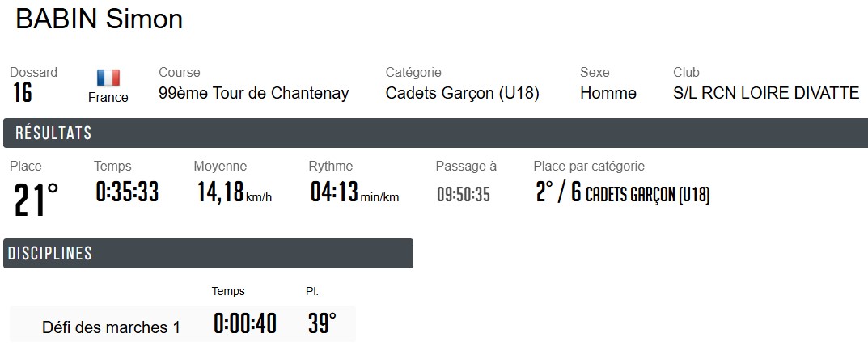The image size is (868, 346).
Task: Collapse the DISCIPLINES section header
Action: click(208, 253)
